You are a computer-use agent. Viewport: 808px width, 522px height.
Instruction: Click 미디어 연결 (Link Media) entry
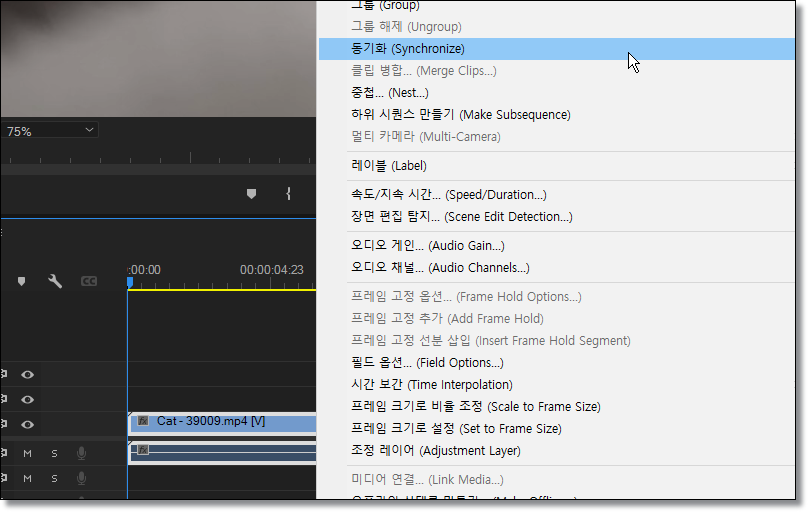(x=557, y=480)
